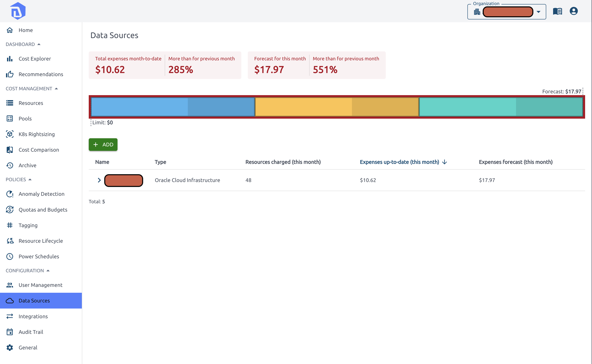Viewport: 592px width, 364px height.
Task: Click the Integrations arrows icon
Action: pos(10,316)
